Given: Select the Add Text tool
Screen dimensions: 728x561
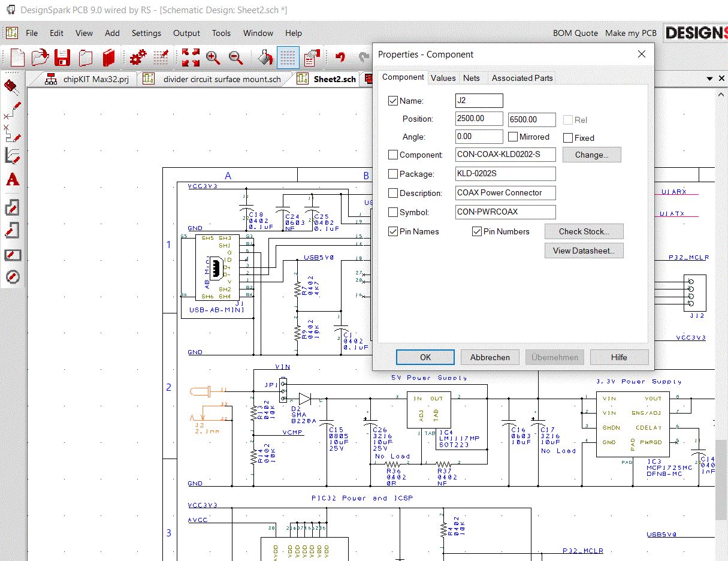Looking at the screenshot, I should (x=12, y=179).
